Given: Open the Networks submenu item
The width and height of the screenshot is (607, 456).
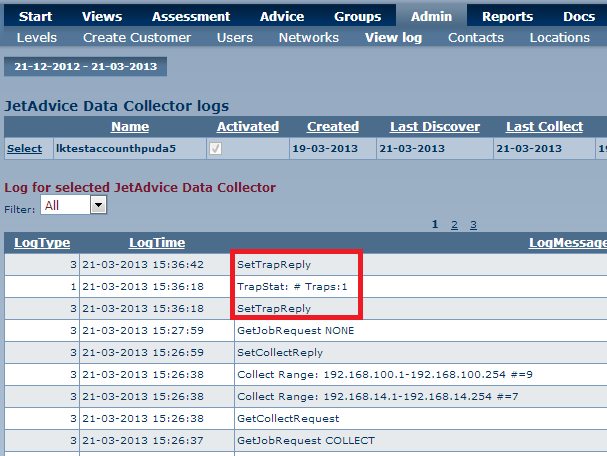Looking at the screenshot, I should tap(308, 38).
